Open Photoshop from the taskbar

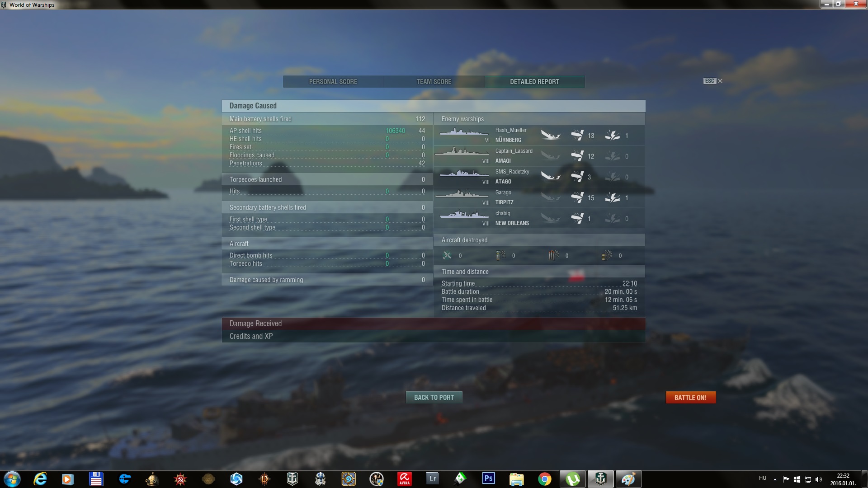click(489, 478)
